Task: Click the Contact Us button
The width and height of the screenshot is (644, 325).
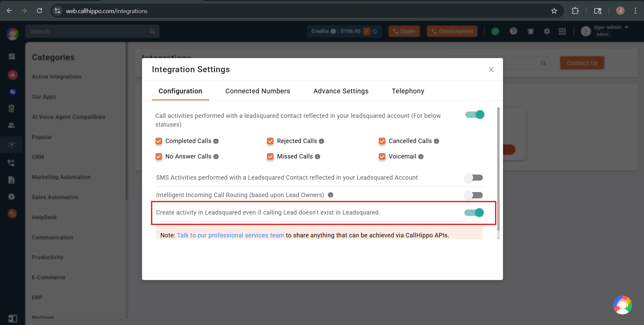Action: pyautogui.click(x=582, y=63)
